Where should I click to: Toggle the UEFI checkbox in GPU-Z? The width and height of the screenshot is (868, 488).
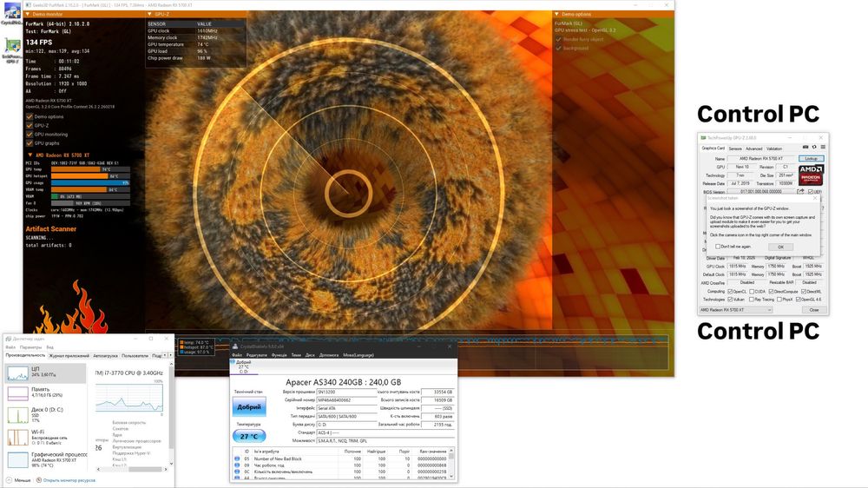tap(811, 192)
